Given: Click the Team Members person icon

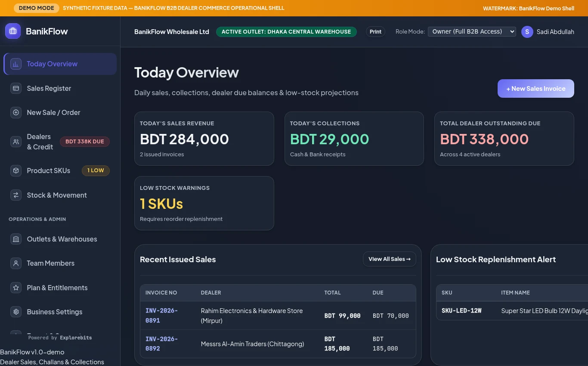Looking at the screenshot, I should [x=16, y=263].
